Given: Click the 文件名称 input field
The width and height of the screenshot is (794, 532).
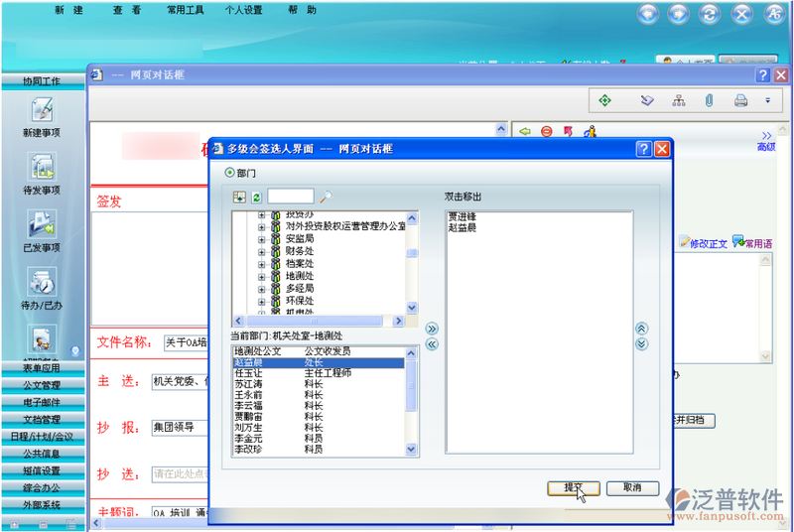Looking at the screenshot, I should [x=186, y=342].
